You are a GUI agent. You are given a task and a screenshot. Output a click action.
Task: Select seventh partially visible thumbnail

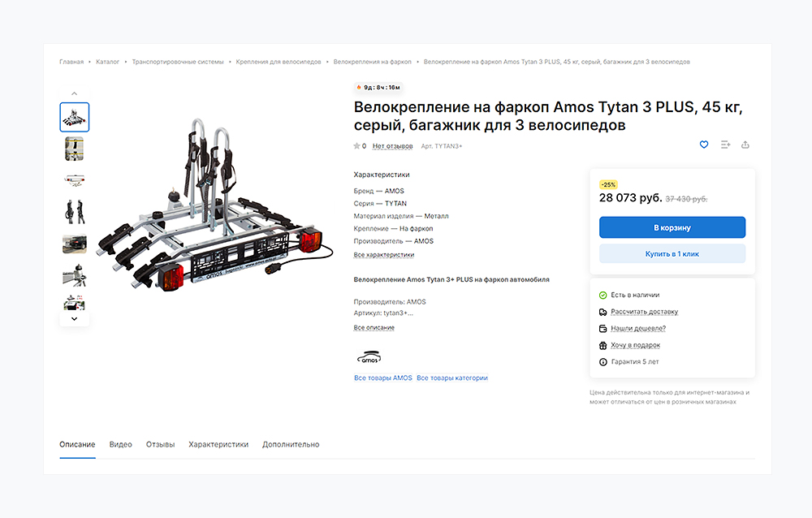(x=75, y=303)
